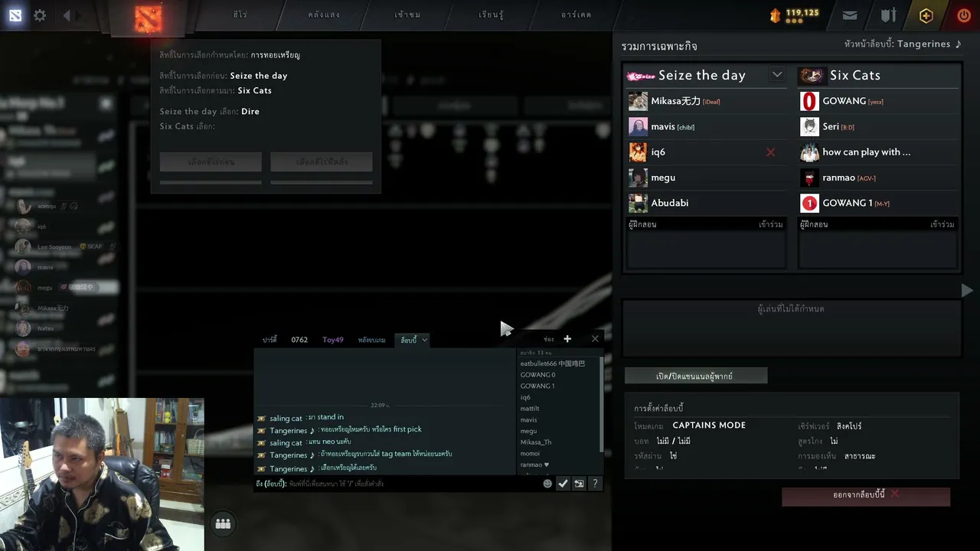Open the อาร์เคด (Arcade) top menu tab

coord(576,15)
